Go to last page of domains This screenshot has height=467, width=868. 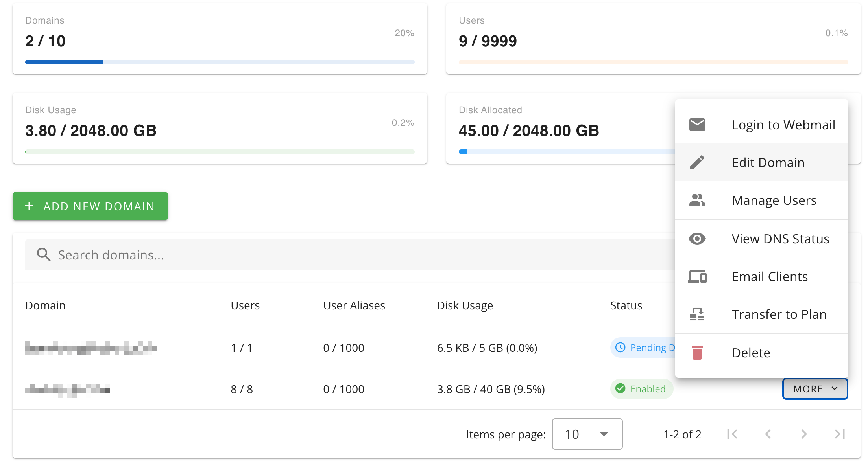tap(840, 434)
